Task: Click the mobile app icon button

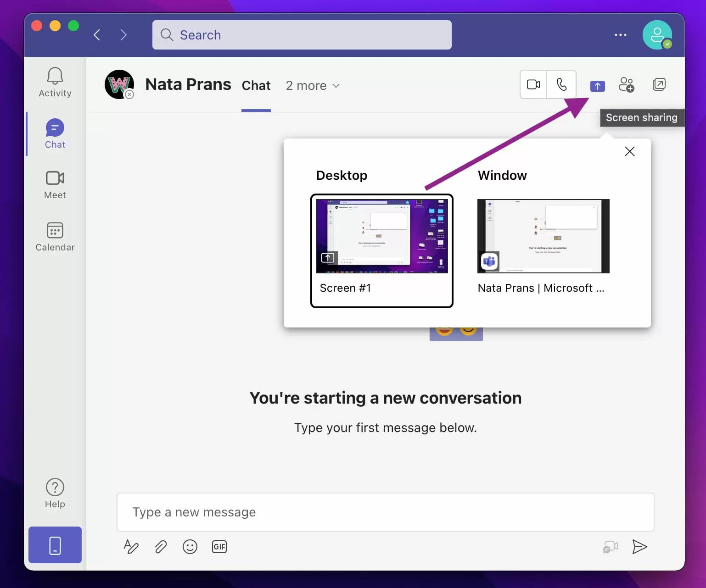Action: click(x=55, y=545)
